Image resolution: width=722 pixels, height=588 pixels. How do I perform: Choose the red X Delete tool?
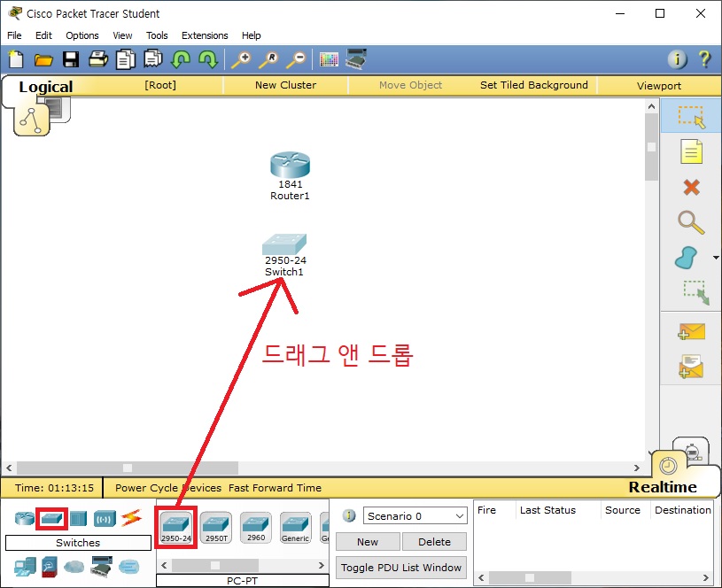691,188
